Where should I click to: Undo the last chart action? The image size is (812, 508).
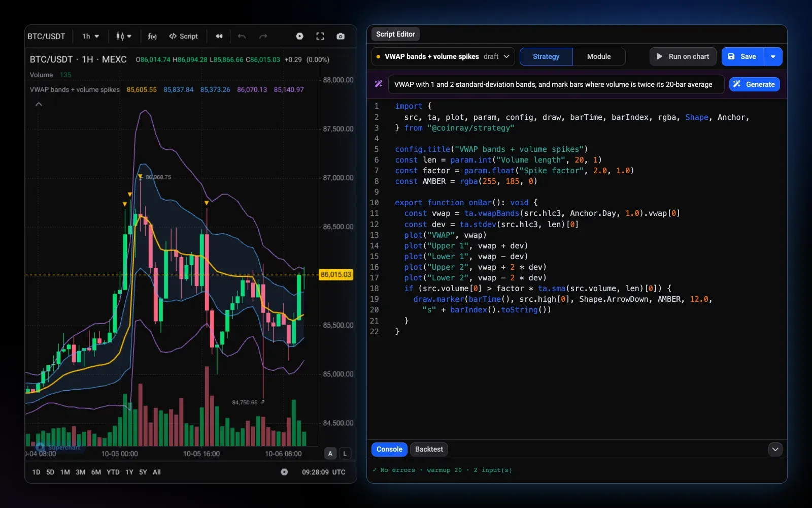click(242, 36)
